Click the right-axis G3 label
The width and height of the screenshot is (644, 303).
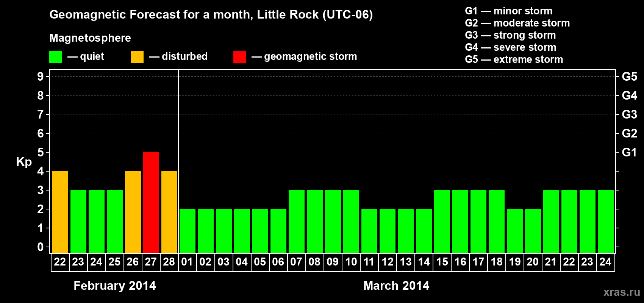coord(630,114)
